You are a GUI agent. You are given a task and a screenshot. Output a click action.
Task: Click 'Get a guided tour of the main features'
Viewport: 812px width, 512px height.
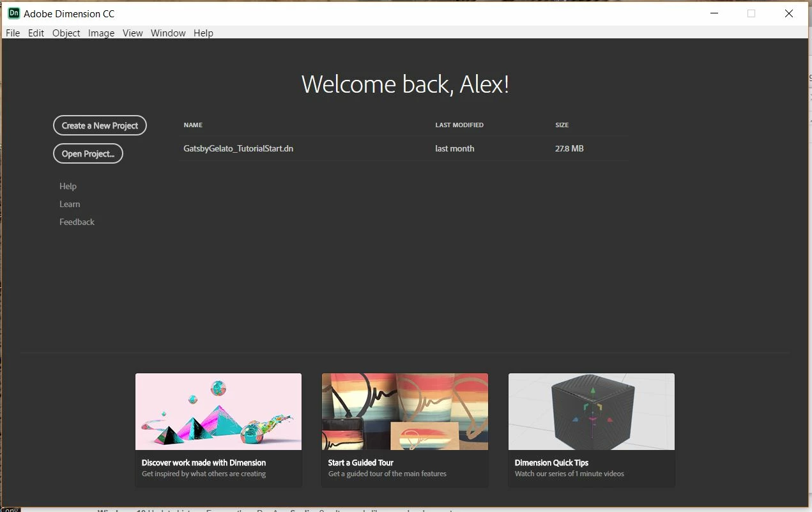click(387, 474)
